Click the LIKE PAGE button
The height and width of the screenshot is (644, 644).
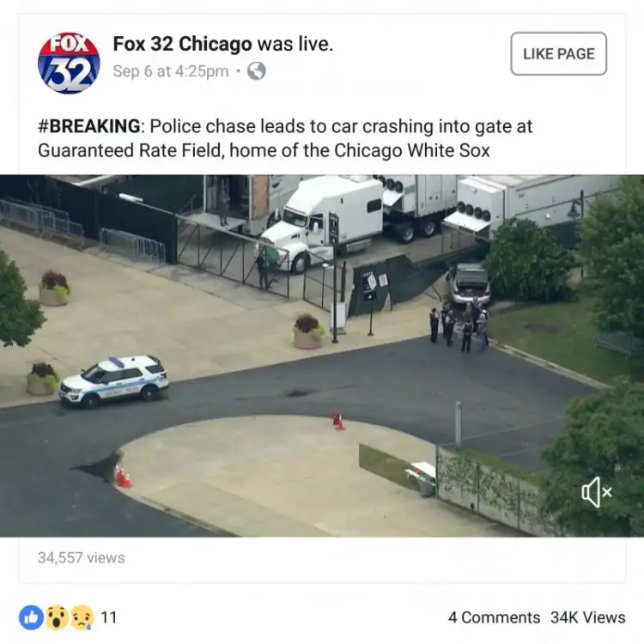(559, 54)
